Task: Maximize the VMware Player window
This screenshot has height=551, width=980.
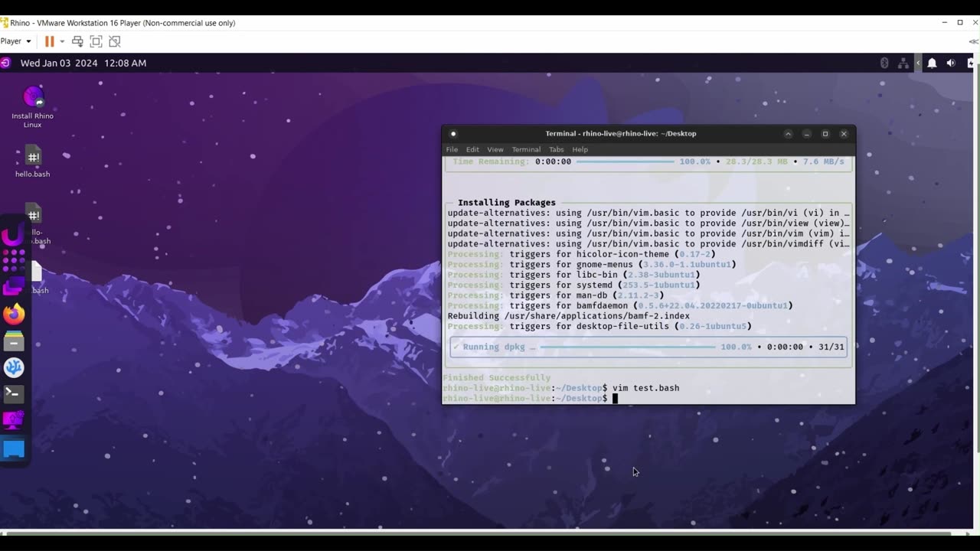Action: tap(960, 22)
